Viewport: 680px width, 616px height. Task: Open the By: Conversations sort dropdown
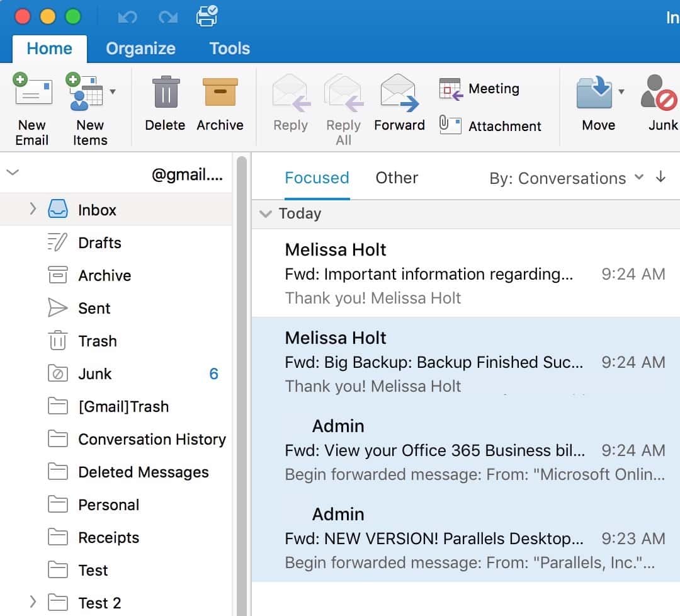[x=566, y=178]
